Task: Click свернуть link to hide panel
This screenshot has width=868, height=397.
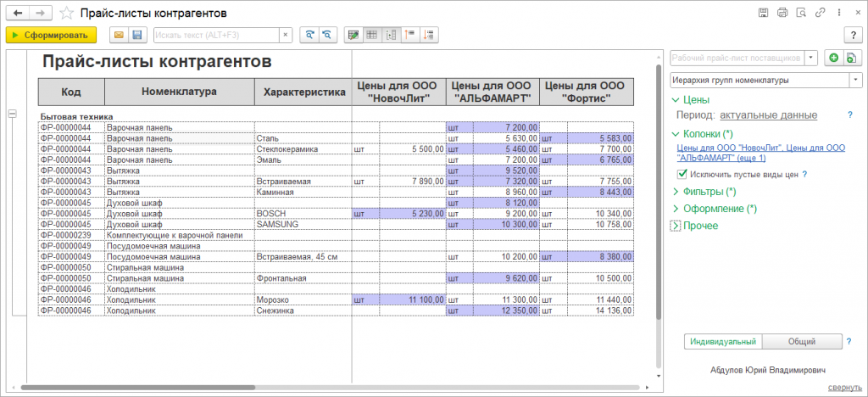Action: click(x=845, y=387)
